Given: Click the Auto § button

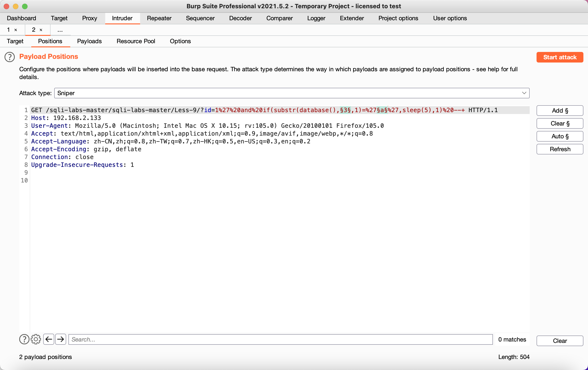Looking at the screenshot, I should pyautogui.click(x=560, y=136).
